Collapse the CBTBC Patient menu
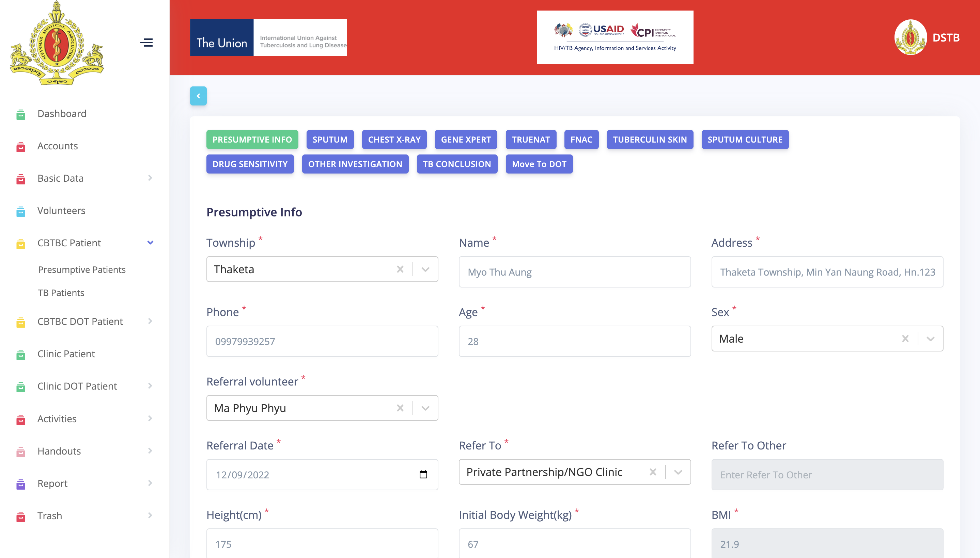980x558 pixels. click(150, 243)
